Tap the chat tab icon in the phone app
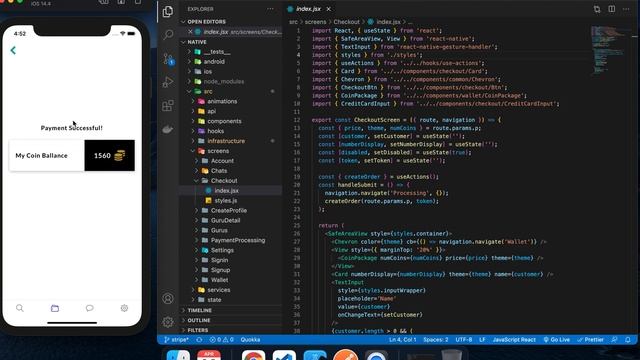640x360 pixels. (89, 308)
